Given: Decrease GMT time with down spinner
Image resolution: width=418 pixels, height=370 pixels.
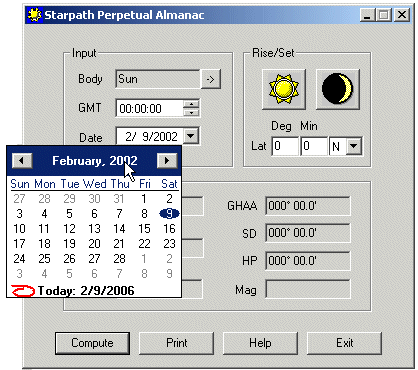Looking at the screenshot, I should click(191, 112).
